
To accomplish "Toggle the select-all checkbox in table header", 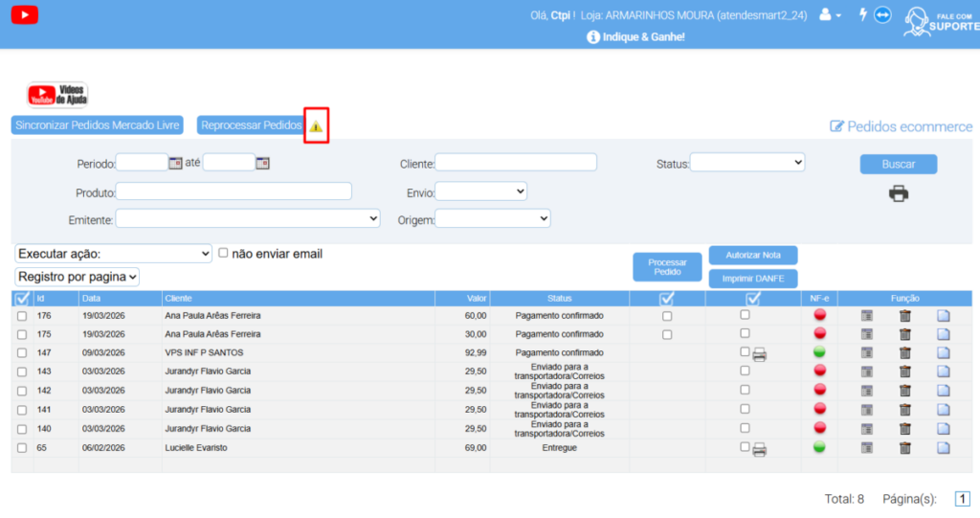I will click(22, 299).
